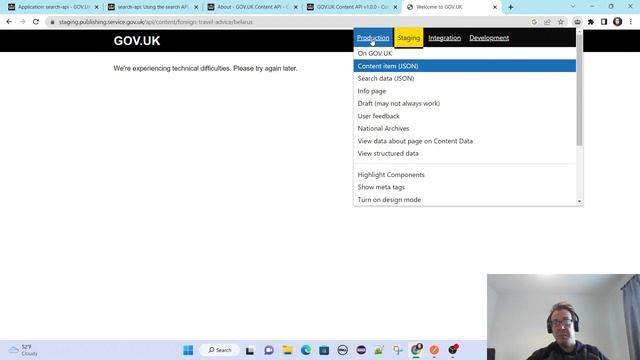Open the orange Postman taskbar icon
Image resolution: width=640 pixels, height=360 pixels.
click(x=434, y=350)
